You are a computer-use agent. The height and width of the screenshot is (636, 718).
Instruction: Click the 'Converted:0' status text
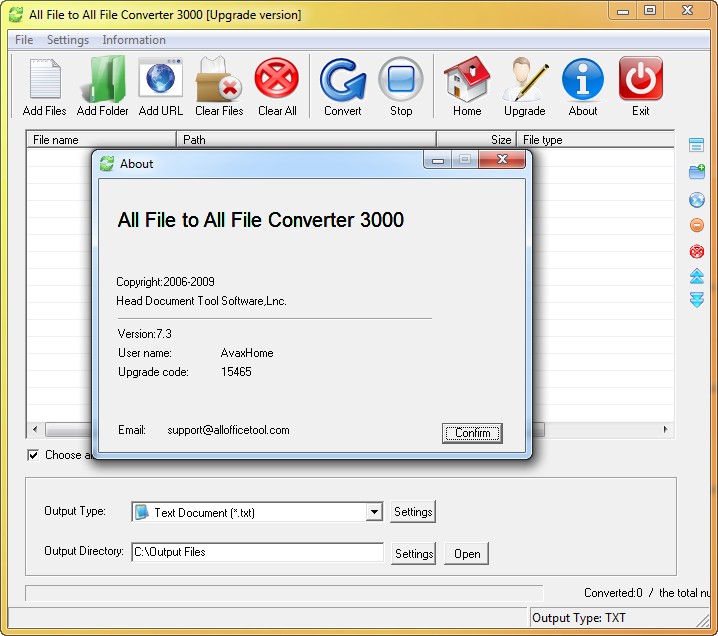pos(613,593)
